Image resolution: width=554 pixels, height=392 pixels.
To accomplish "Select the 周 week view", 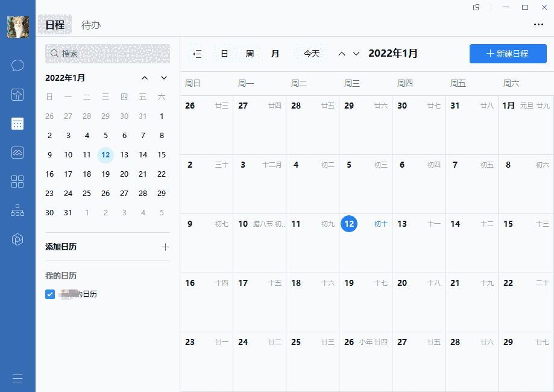I will tap(250, 54).
